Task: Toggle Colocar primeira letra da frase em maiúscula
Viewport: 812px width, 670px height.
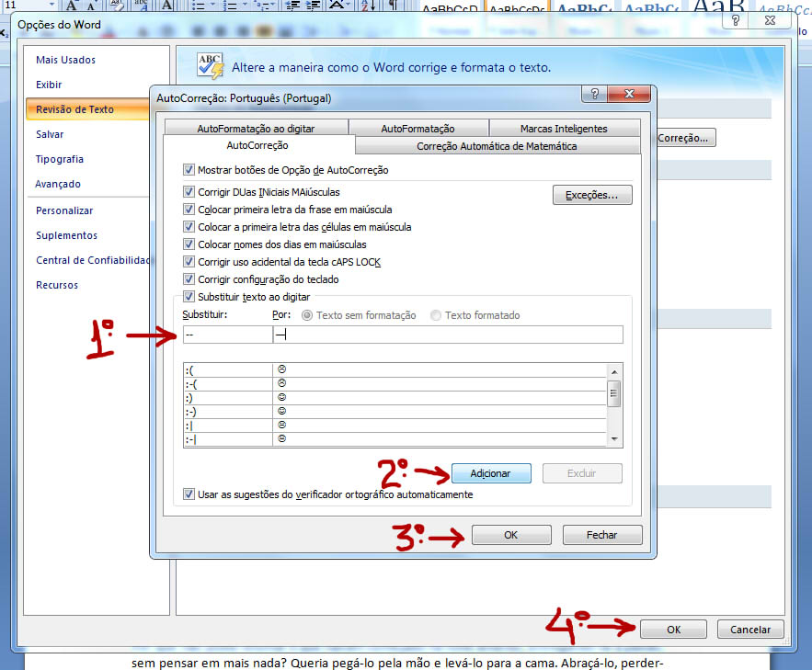Action: [189, 210]
